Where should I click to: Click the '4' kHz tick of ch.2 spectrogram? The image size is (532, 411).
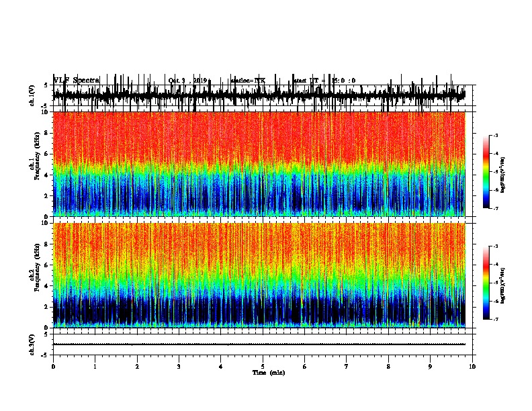point(47,286)
